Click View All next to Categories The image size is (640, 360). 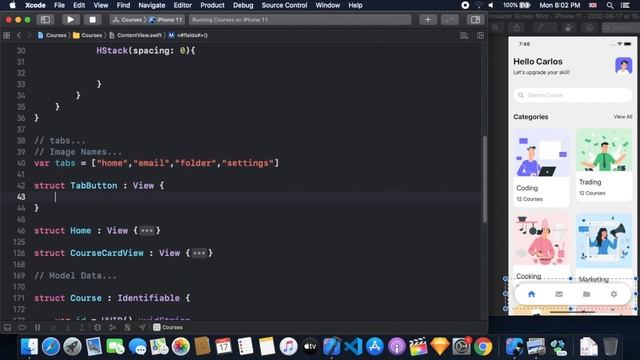tap(622, 117)
